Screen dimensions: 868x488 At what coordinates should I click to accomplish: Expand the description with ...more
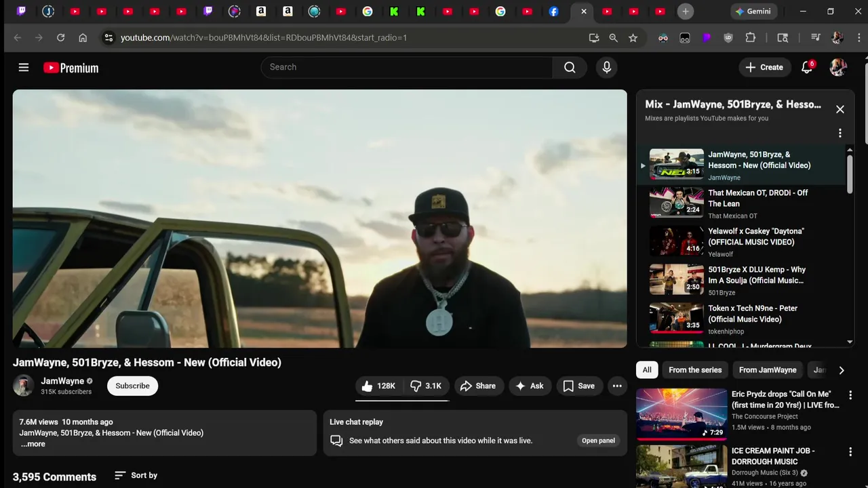pos(33,444)
